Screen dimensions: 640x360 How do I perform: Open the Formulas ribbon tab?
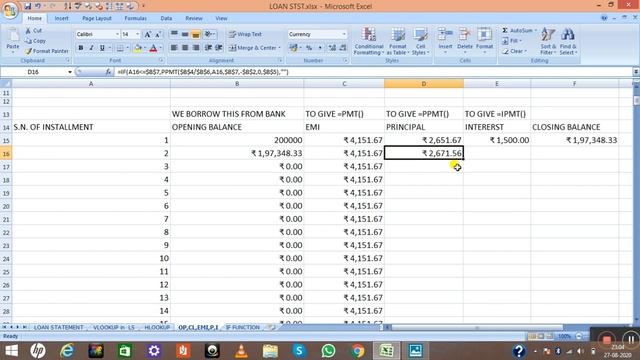click(136, 18)
